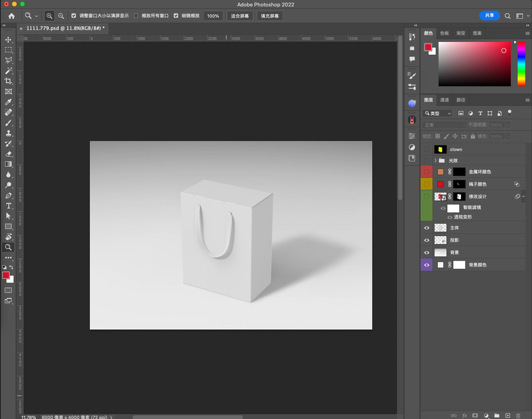
Task: Click the blue 共享 share button
Action: click(x=489, y=15)
